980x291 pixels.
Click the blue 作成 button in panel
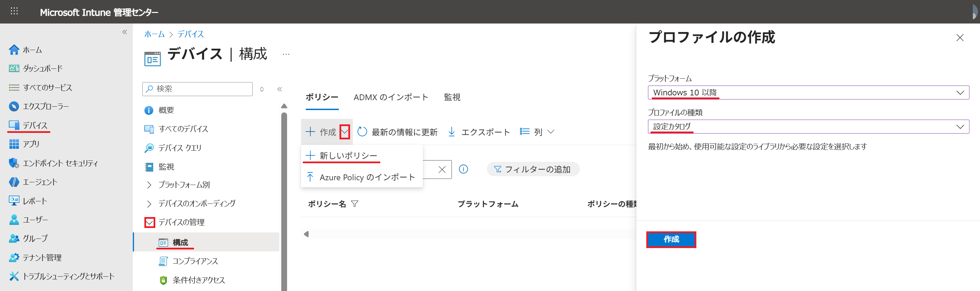(671, 240)
